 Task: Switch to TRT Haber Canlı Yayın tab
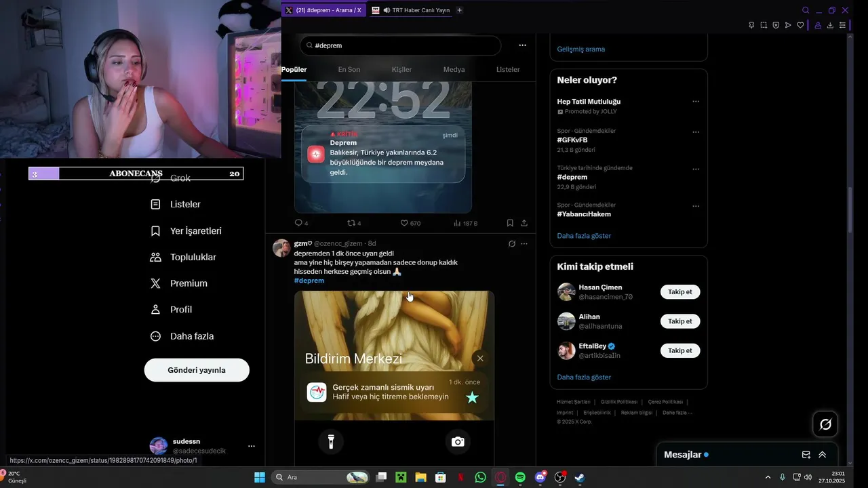click(x=410, y=10)
